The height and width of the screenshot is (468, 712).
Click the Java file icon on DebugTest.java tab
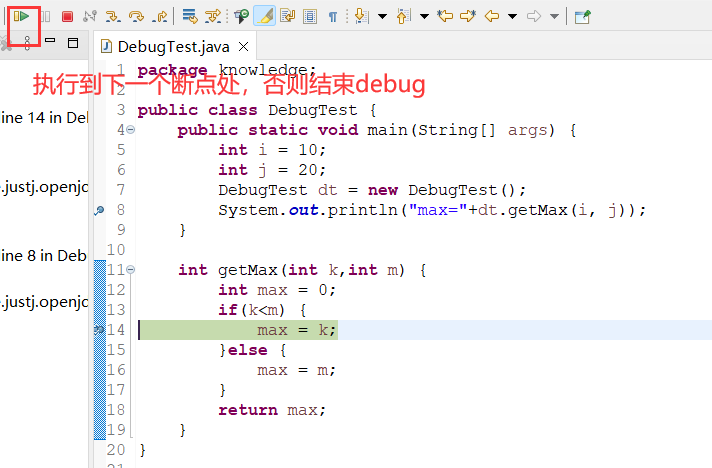106,46
